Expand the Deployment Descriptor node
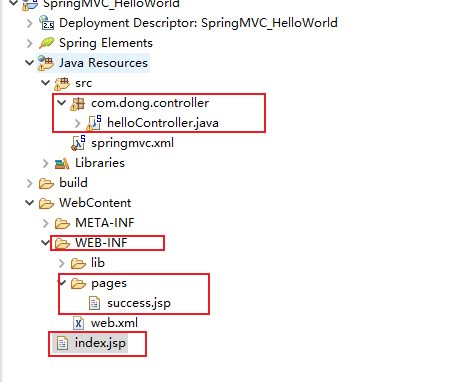Screen dimensions: 470x382 coord(30,23)
